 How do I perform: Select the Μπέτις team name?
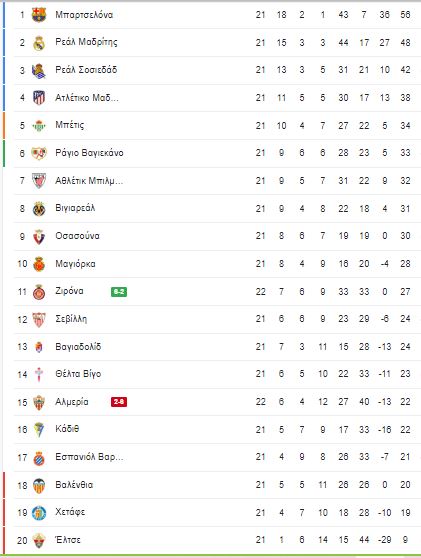pyautogui.click(x=69, y=125)
